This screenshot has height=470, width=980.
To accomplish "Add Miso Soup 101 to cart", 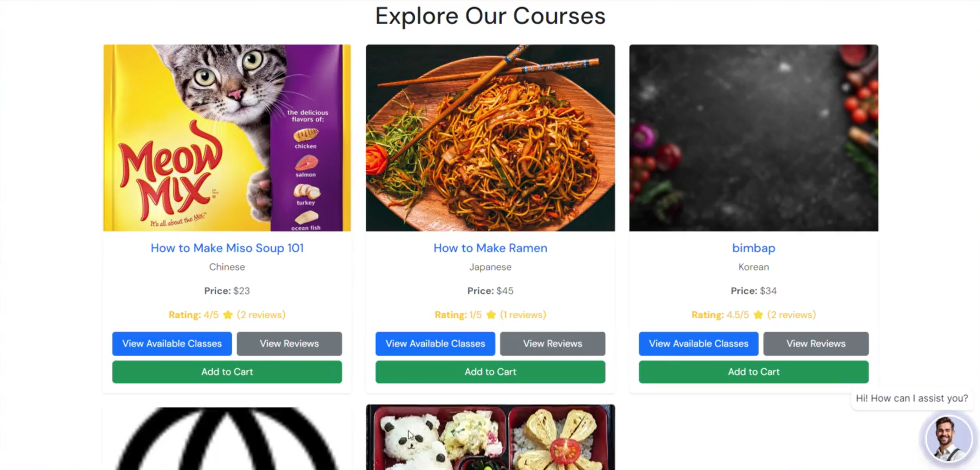I will point(227,372).
